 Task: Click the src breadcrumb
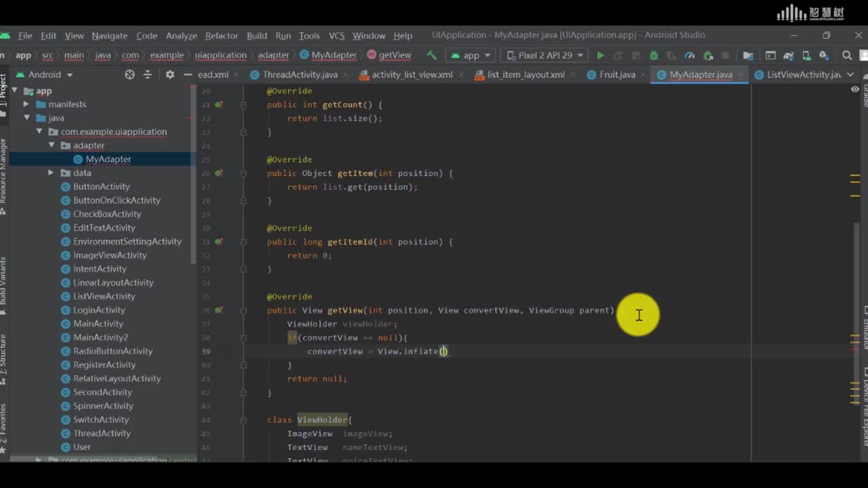47,55
